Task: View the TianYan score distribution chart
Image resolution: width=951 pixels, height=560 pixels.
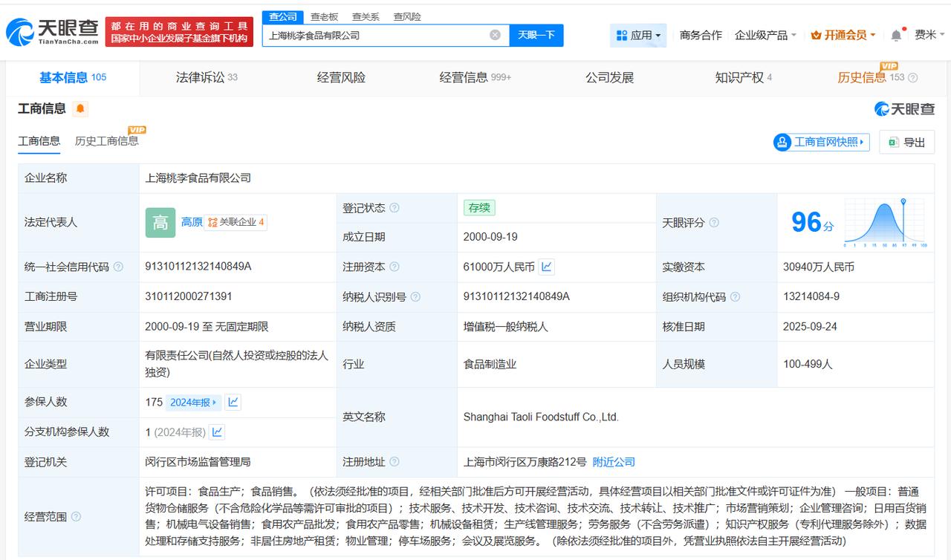Action: click(x=884, y=222)
